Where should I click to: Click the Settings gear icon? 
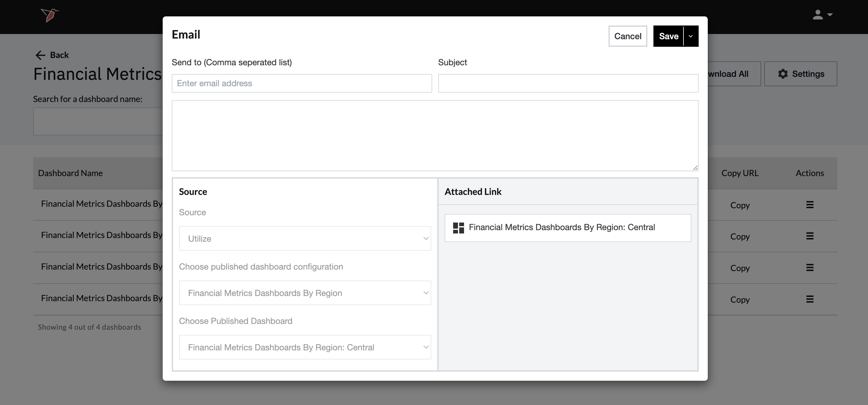(783, 74)
